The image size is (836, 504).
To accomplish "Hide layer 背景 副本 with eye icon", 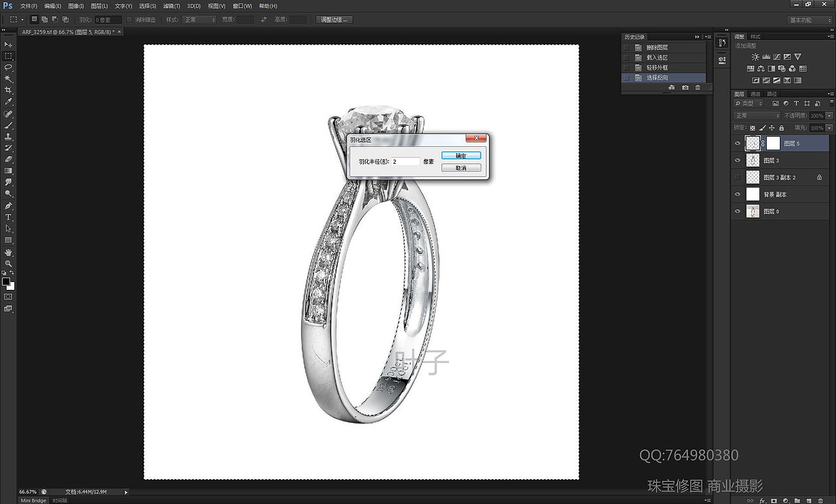I will point(737,195).
